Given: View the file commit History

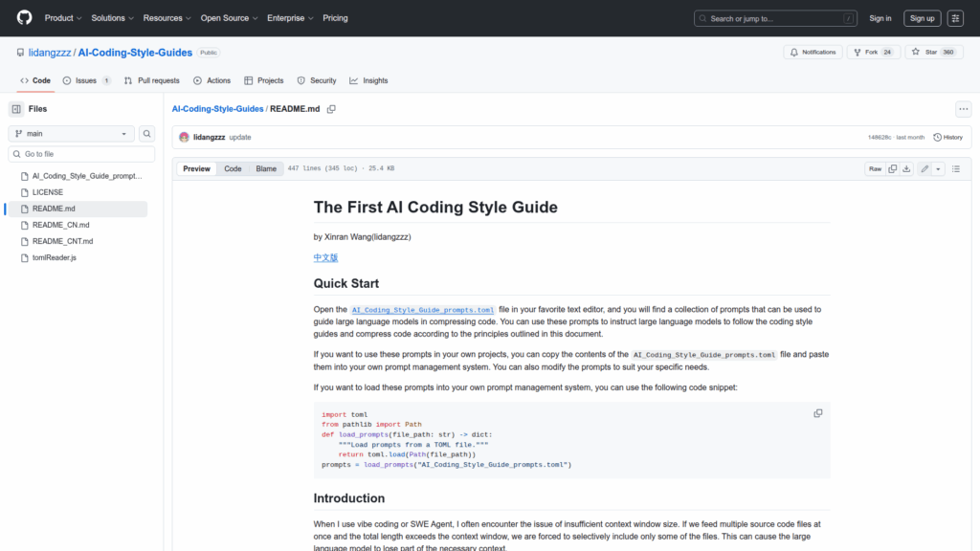Looking at the screenshot, I should 947,138.
